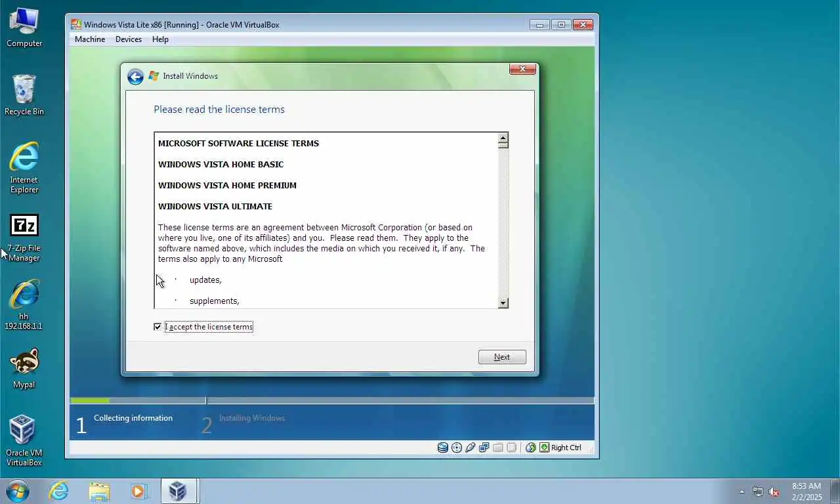
Task: Click the license scrollbar up arrow
Action: coord(503,138)
